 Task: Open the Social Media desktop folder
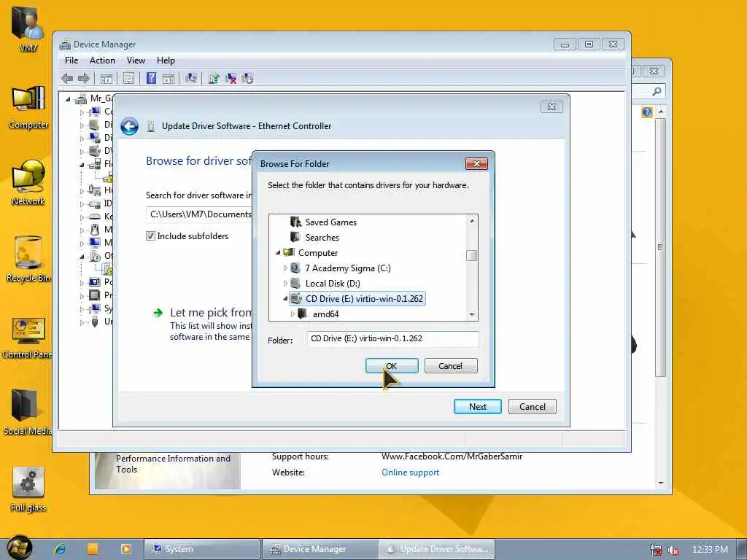click(27, 412)
